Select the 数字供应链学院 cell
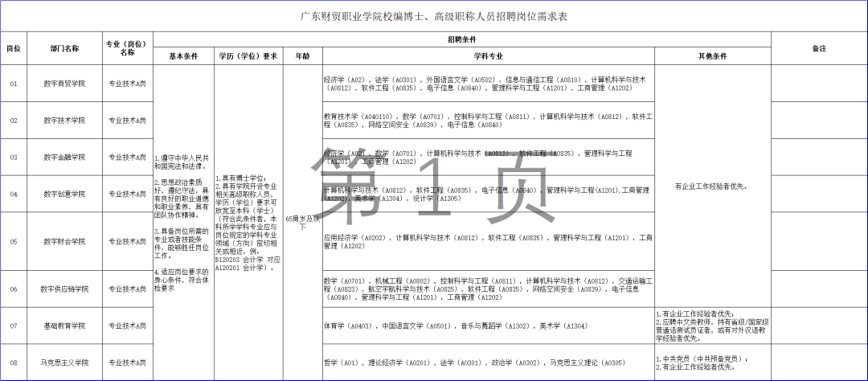 65,289
